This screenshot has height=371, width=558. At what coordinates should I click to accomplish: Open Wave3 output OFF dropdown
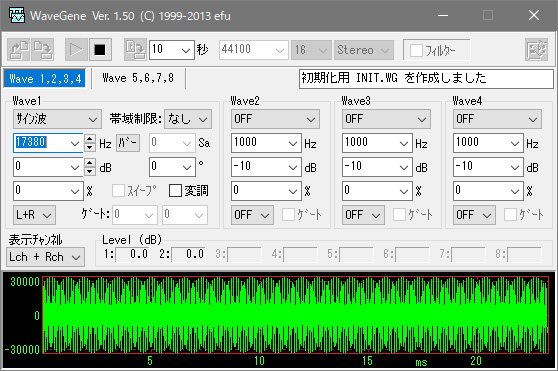tap(363, 215)
